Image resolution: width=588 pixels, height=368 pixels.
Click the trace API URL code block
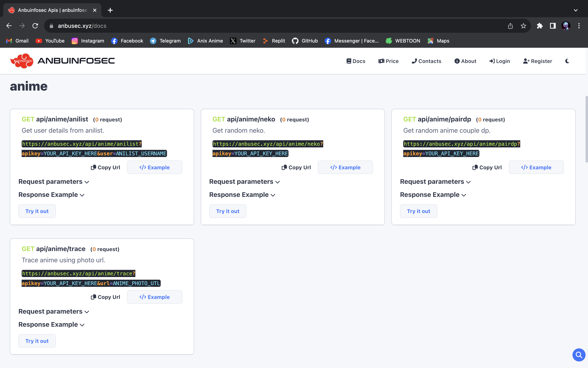pyautogui.click(x=91, y=278)
